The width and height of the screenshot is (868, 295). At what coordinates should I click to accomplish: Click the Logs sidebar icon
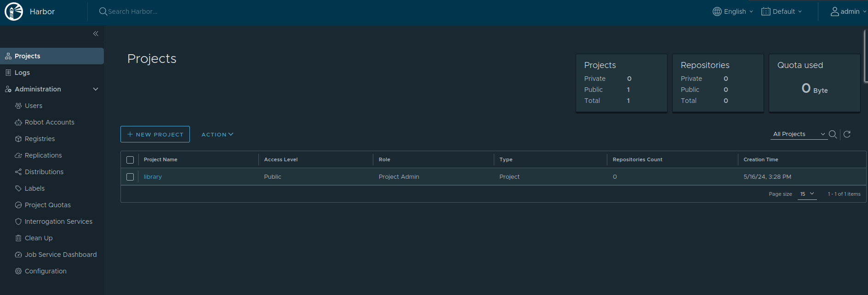click(8, 73)
